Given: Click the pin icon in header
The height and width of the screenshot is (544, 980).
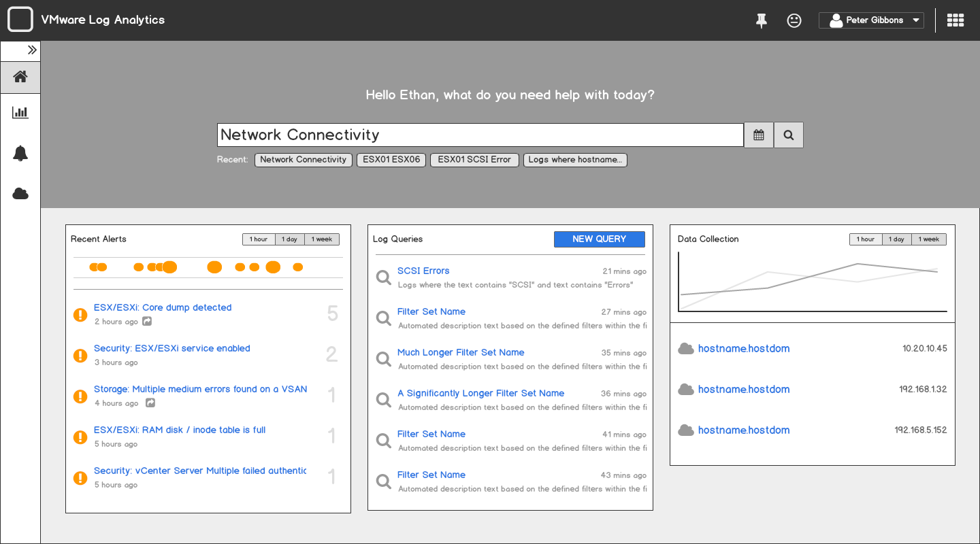Looking at the screenshot, I should point(762,20).
